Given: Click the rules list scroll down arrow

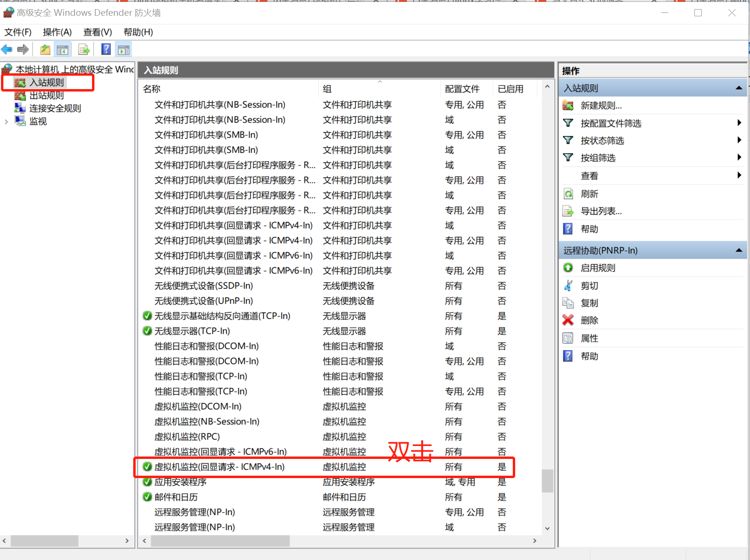Looking at the screenshot, I should pyautogui.click(x=547, y=528).
